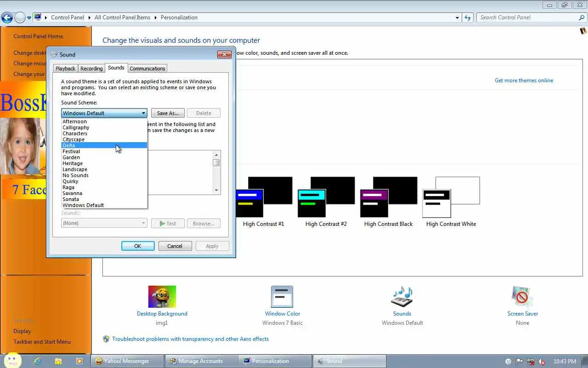Screen dimensions: 588x368
Task: Select High Contrast White theme thumbnail
Action: [451, 197]
